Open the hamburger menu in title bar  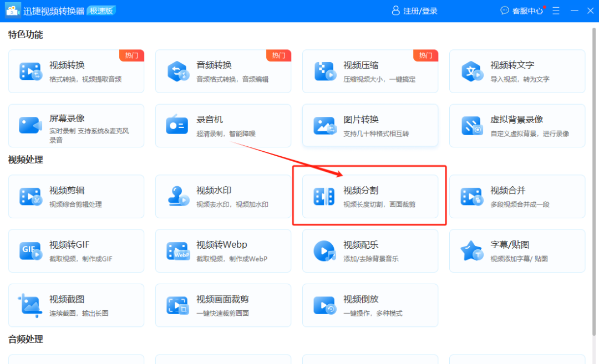point(556,11)
